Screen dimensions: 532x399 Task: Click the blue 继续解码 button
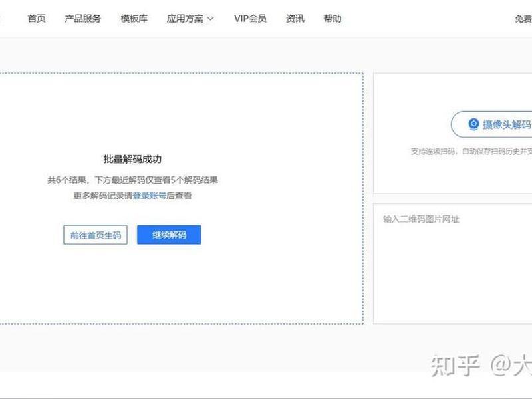tap(169, 235)
